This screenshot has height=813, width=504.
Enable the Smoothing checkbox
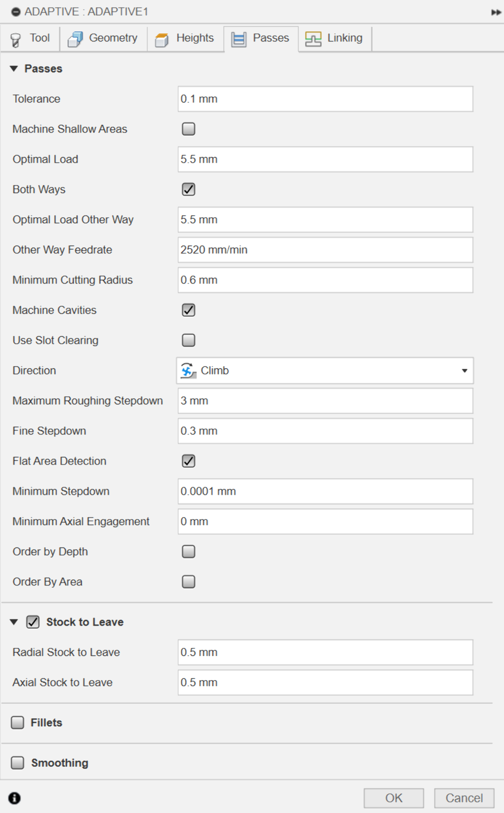pyautogui.click(x=18, y=763)
